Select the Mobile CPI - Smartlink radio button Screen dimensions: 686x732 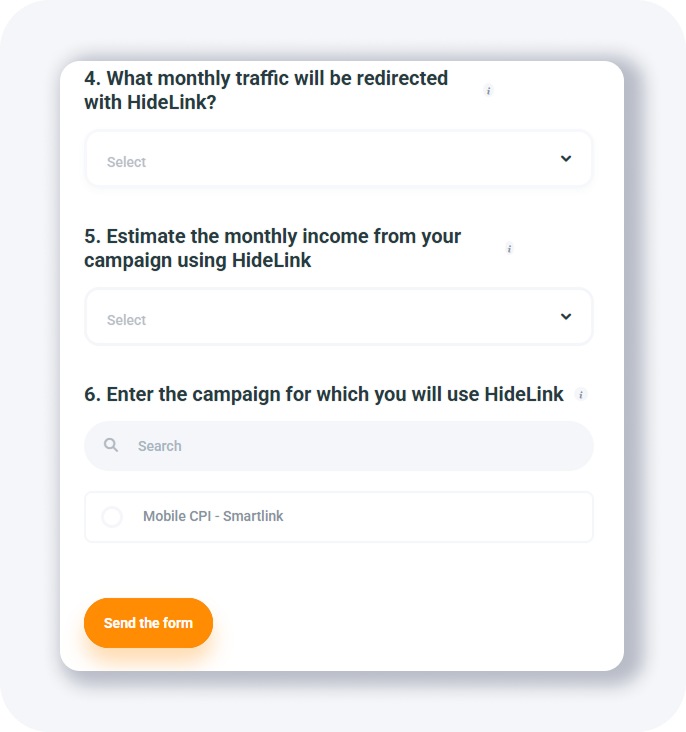112,517
